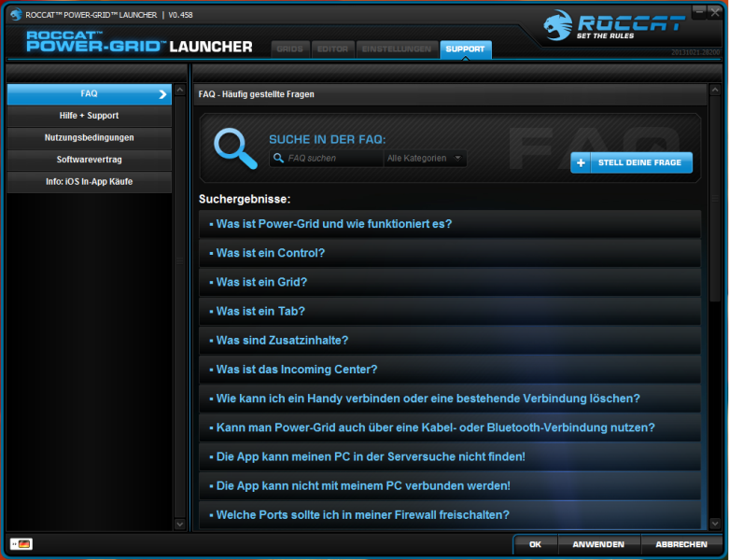This screenshot has width=729, height=560.
Task: Select the Support tab
Action: [x=465, y=49]
